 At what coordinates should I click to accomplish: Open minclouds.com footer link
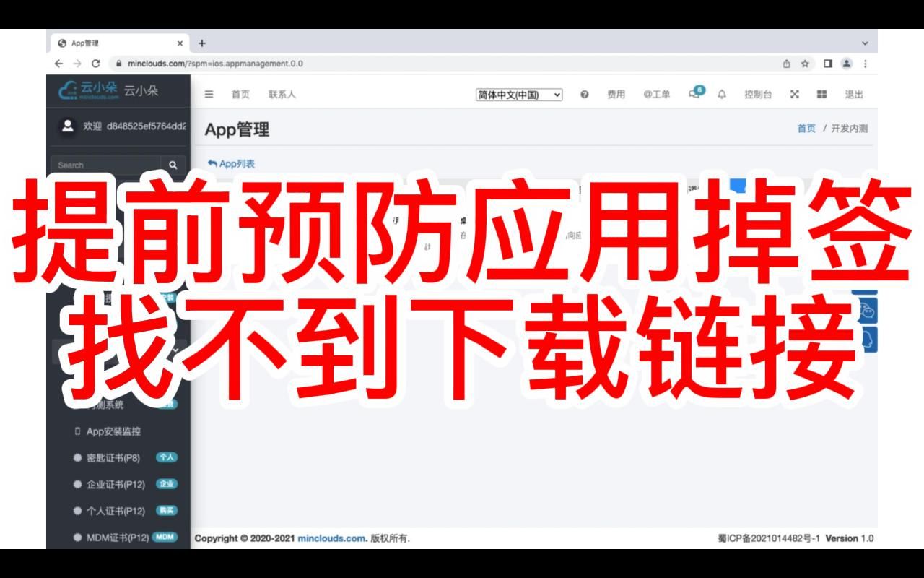click(331, 538)
